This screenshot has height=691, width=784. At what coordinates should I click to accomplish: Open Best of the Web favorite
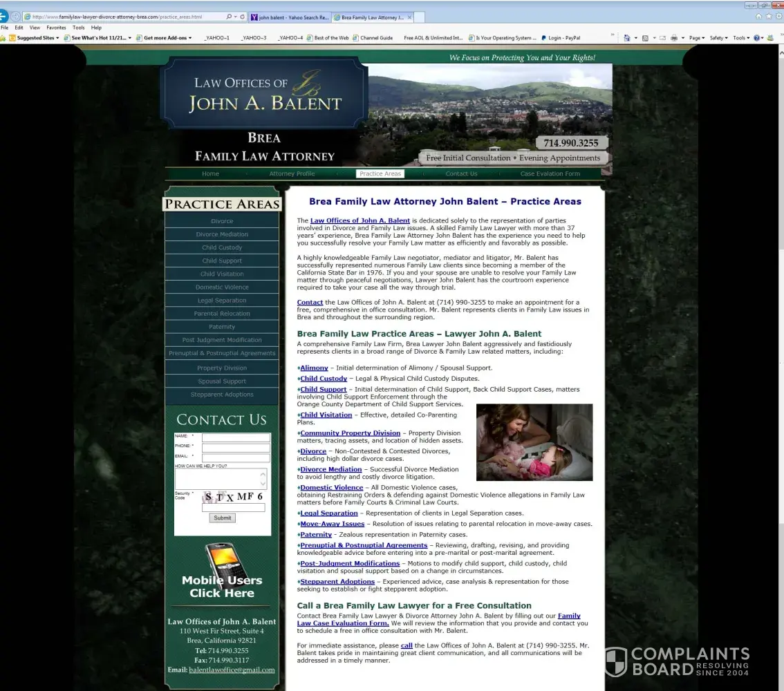[x=328, y=38]
